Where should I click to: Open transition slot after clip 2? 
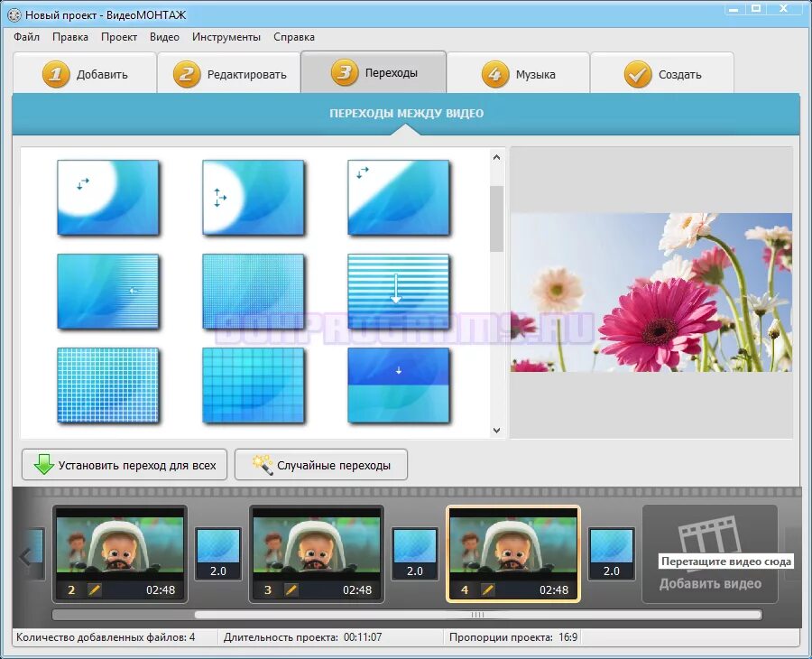click(218, 553)
